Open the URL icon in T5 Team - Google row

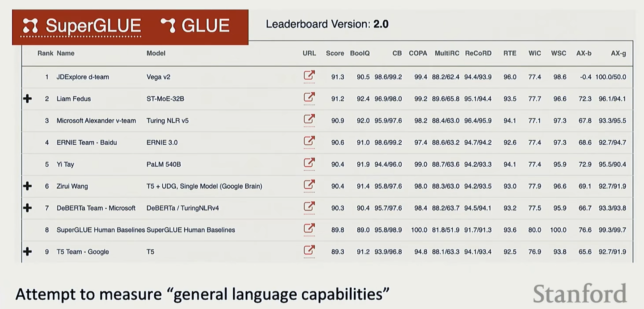[309, 250]
